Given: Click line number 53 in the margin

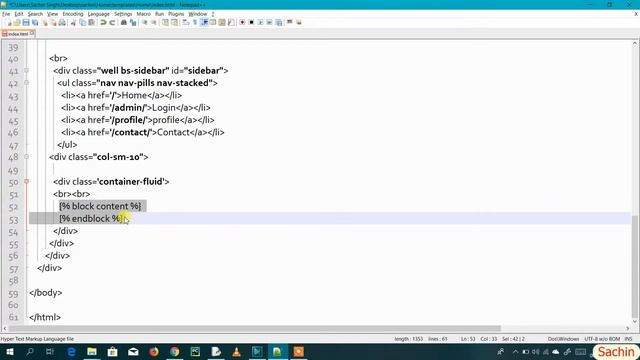Looking at the screenshot, I should [x=13, y=220].
